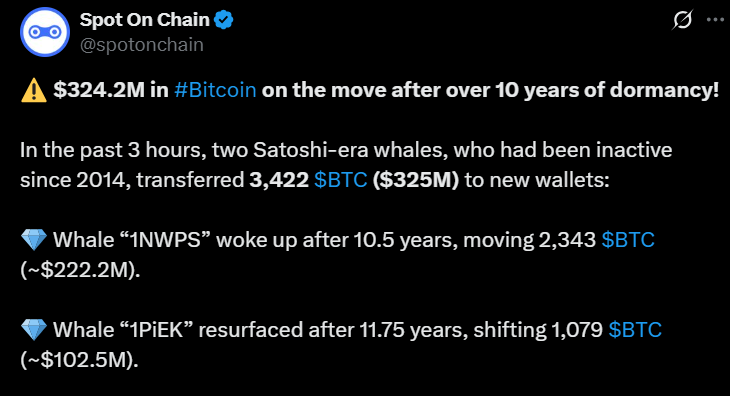Open the Spot On Chain profile avatar
730x396 pixels.
click(45, 32)
